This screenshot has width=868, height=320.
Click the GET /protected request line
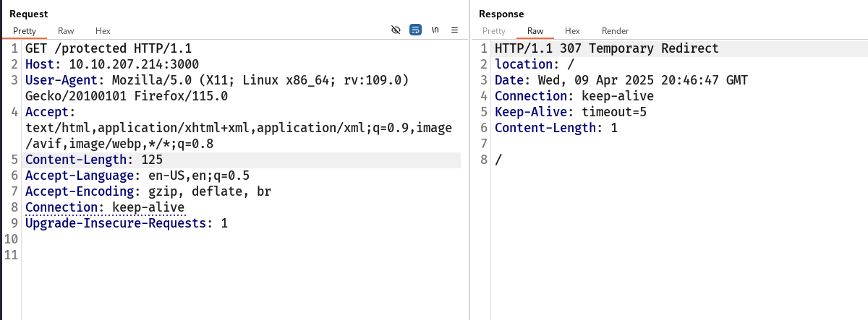click(x=109, y=49)
